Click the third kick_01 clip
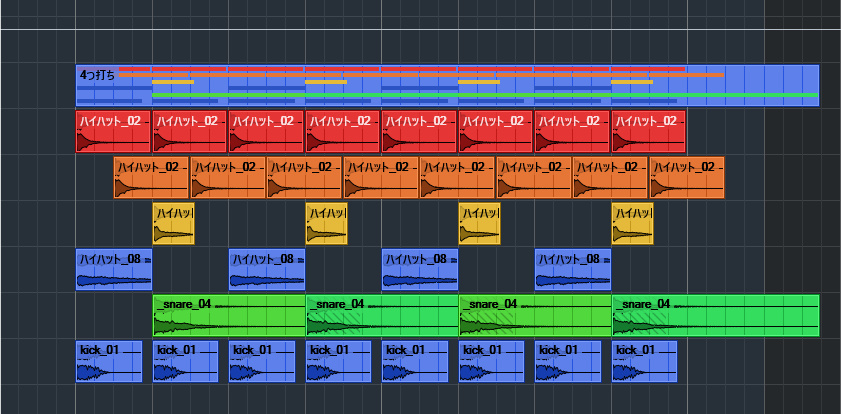The image size is (841, 414). 261,362
